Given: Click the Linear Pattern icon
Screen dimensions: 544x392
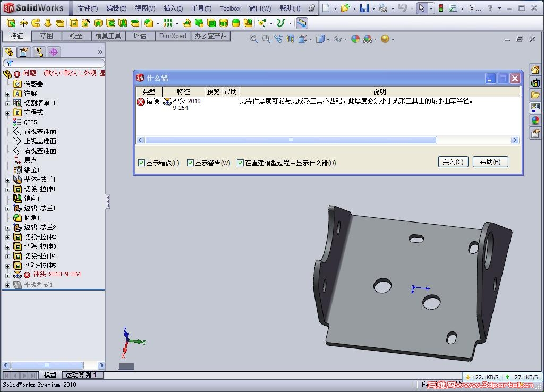Looking at the screenshot, I should pos(168,23).
